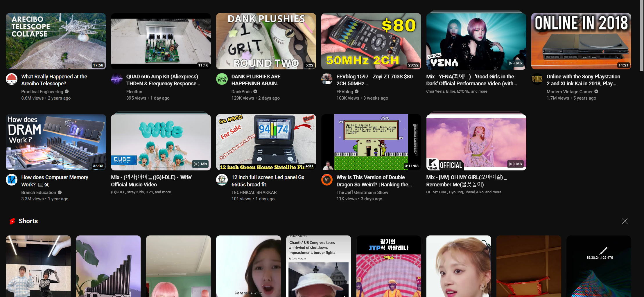
Task: Open Branch Education channel avatar
Action: tap(12, 180)
